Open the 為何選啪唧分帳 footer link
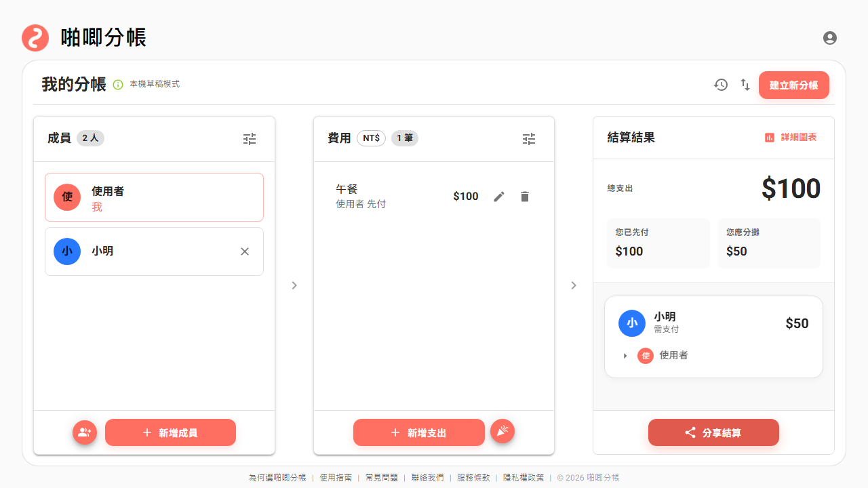This screenshot has height=488, width=868. pyautogui.click(x=277, y=478)
